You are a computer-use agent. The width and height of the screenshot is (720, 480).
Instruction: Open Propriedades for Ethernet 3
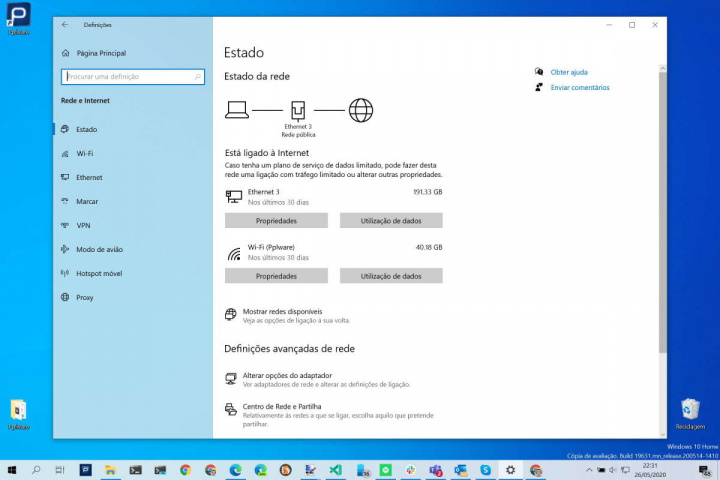(x=276, y=220)
